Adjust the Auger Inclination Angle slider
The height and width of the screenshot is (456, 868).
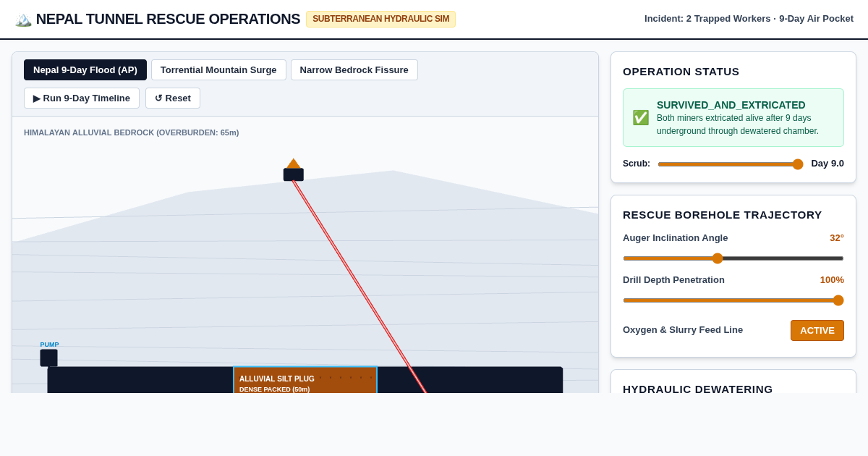pyautogui.click(x=733, y=258)
